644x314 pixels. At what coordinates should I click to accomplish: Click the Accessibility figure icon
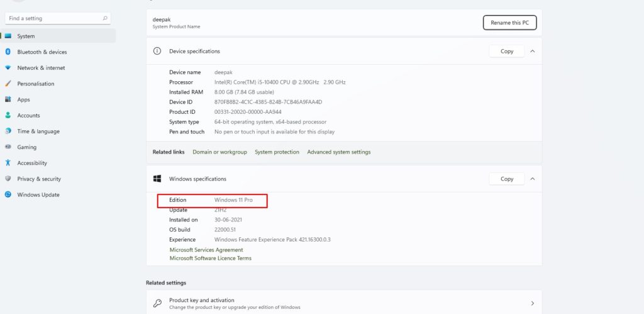pyautogui.click(x=8, y=163)
